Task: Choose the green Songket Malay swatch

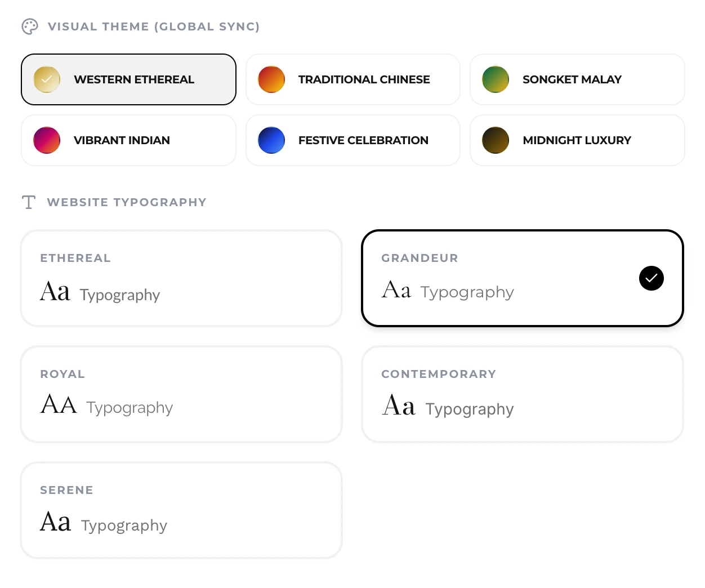Action: (496, 79)
